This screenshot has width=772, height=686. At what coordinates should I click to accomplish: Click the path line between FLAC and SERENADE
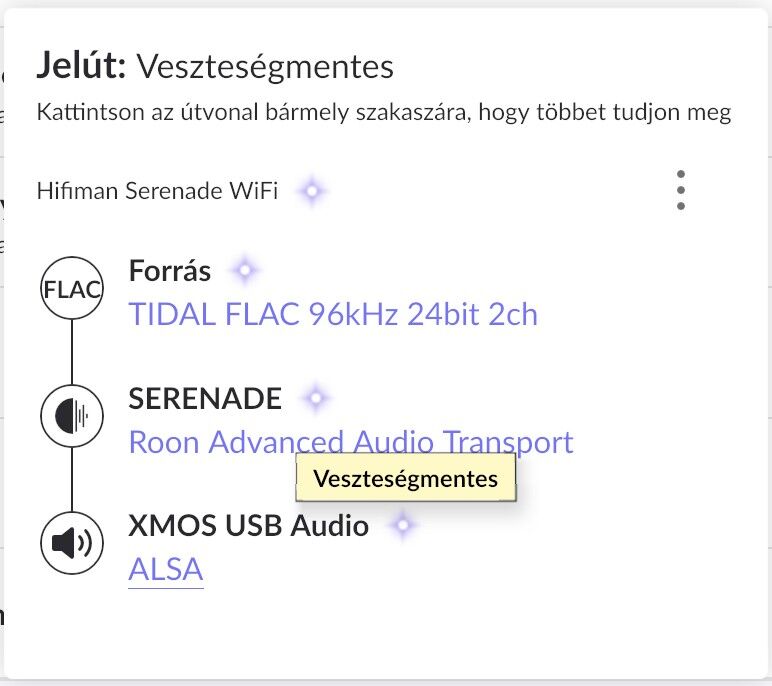pos(72,353)
